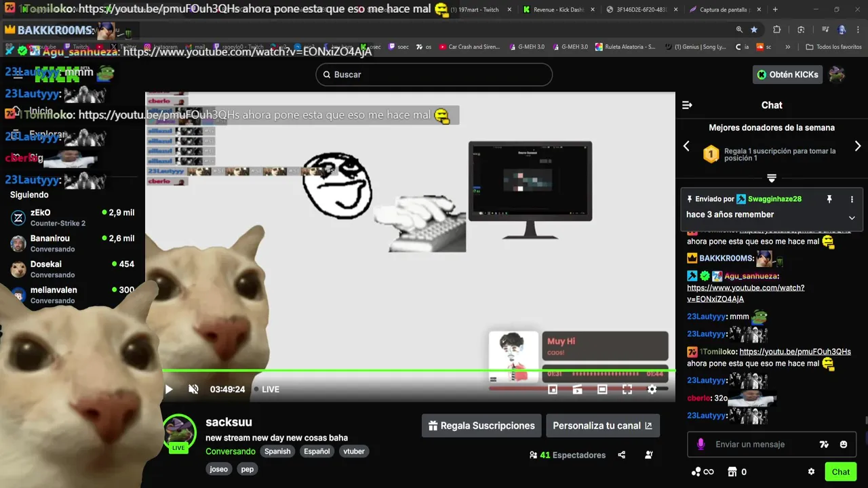Select the Spanish tag
The image size is (868, 488).
(x=277, y=451)
